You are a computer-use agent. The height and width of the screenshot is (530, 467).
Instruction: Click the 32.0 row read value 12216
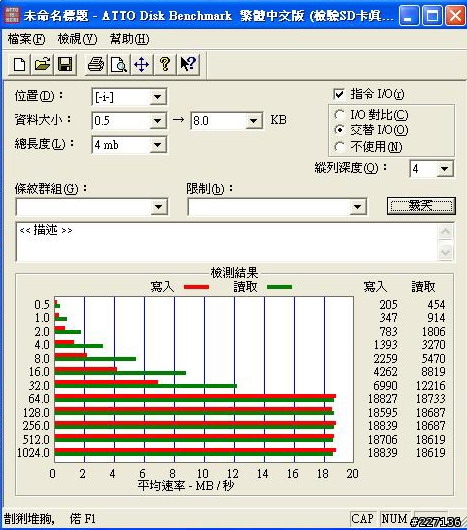[x=431, y=385]
